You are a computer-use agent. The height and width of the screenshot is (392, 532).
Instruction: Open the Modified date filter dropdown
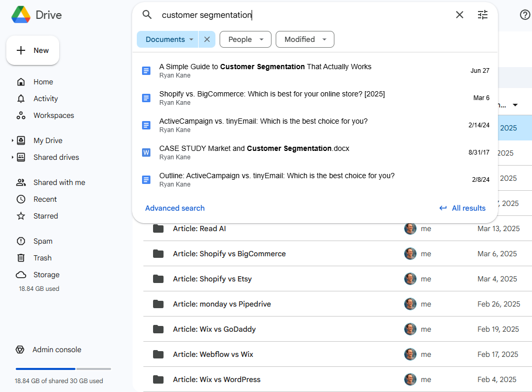(305, 39)
